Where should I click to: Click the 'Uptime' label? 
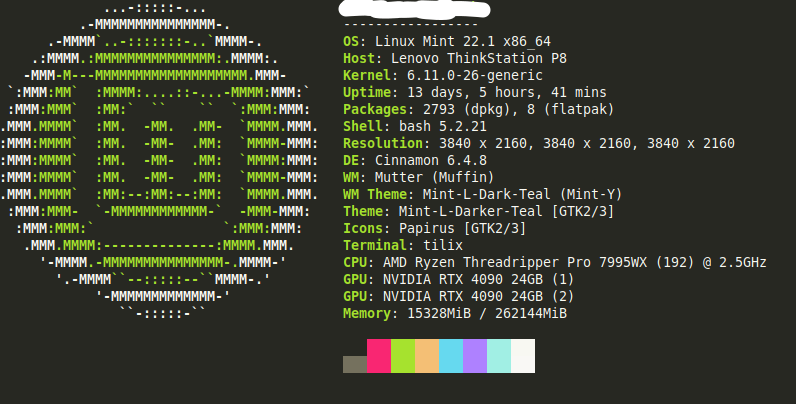pyautogui.click(x=367, y=92)
